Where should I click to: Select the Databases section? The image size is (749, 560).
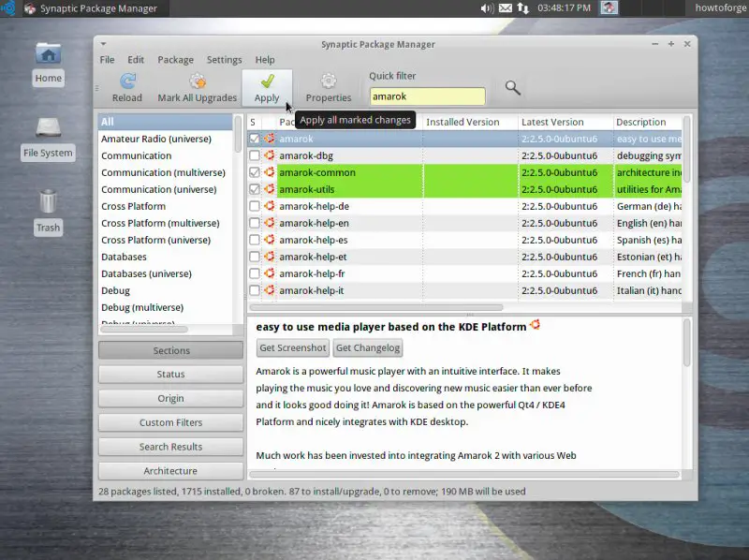[166, 257]
